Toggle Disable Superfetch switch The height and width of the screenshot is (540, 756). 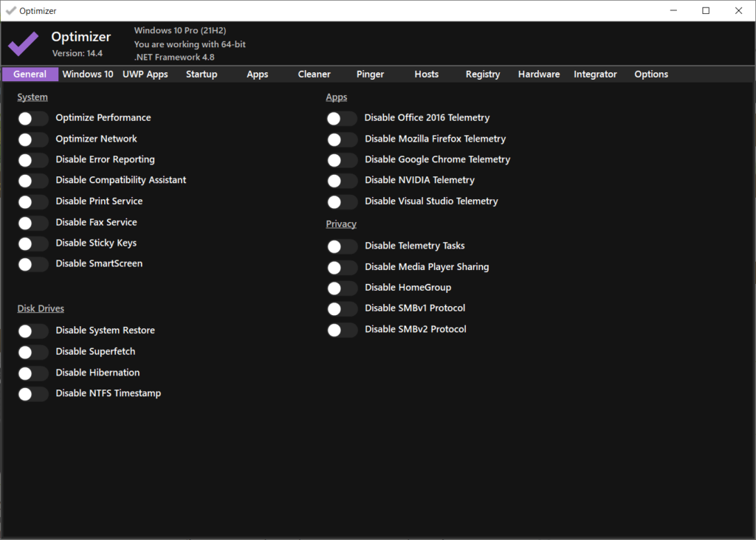tap(32, 352)
